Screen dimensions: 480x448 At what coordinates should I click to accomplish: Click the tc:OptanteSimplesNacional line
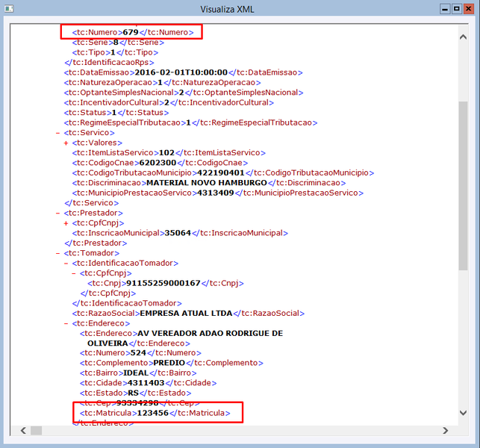click(184, 93)
